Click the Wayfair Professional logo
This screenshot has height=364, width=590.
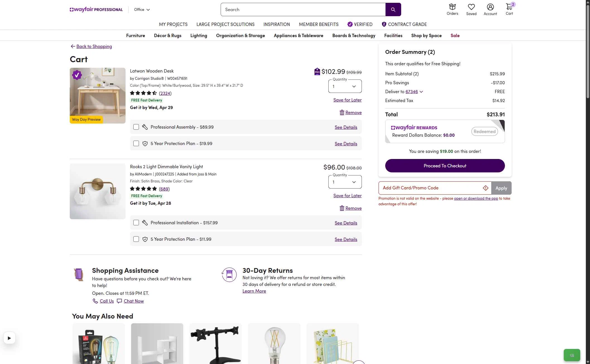pyautogui.click(x=96, y=9)
